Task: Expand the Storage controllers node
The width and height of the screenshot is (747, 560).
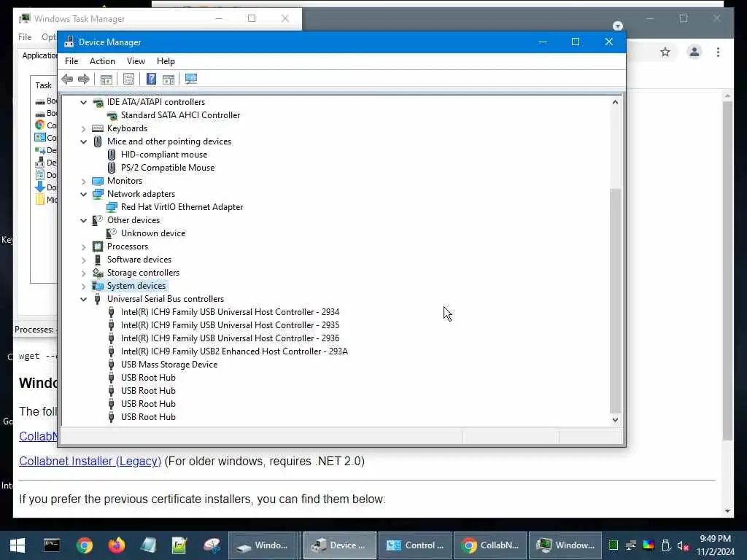Action: (x=84, y=273)
